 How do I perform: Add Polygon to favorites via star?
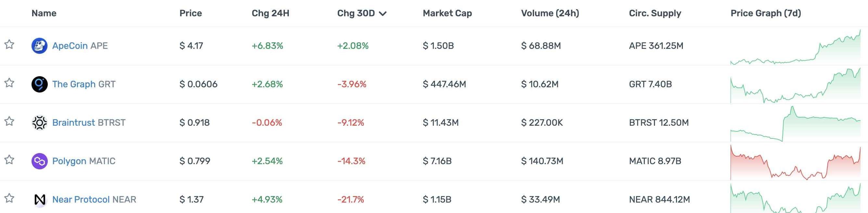pos(9,160)
